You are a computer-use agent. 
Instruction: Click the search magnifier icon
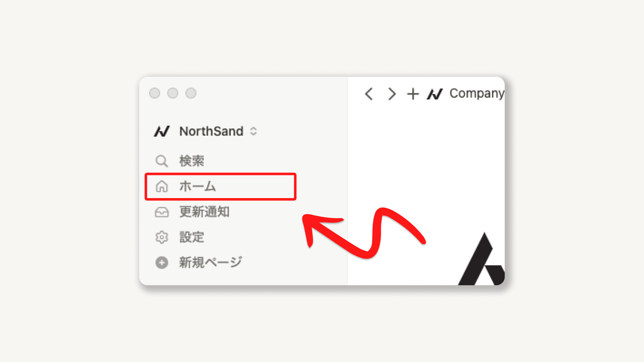tap(162, 161)
